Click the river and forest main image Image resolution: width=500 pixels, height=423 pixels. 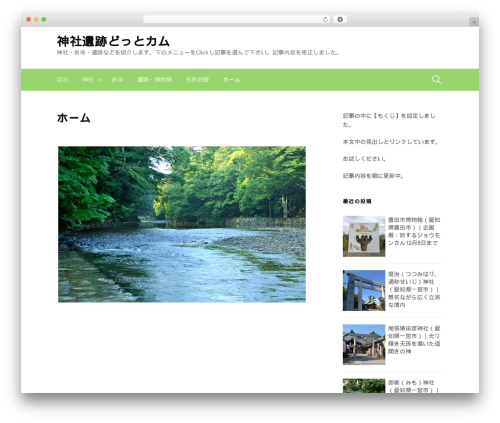[x=182, y=224]
